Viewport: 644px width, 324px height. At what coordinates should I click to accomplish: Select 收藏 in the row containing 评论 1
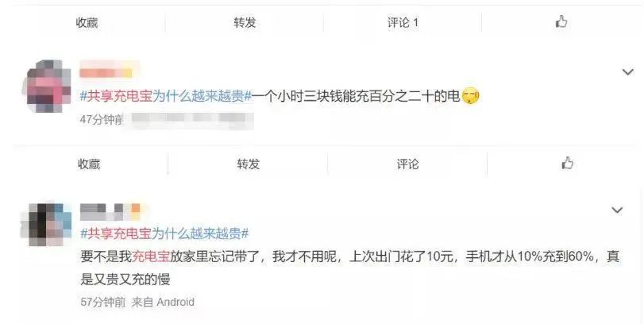pyautogui.click(x=87, y=22)
